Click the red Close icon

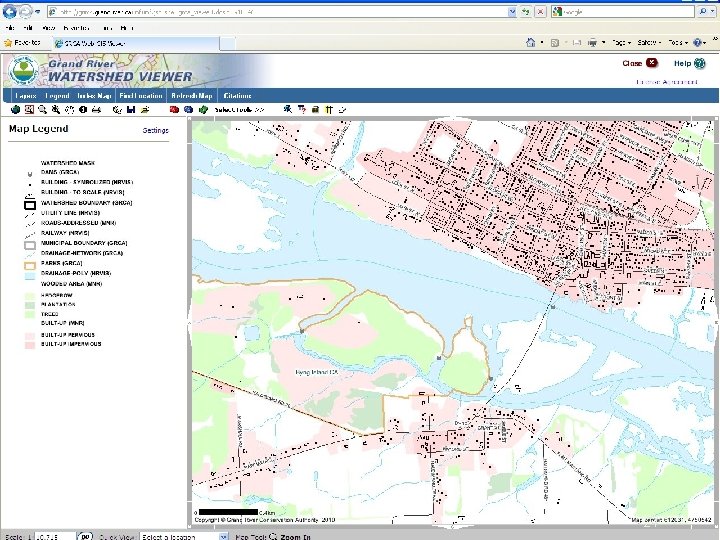652,63
